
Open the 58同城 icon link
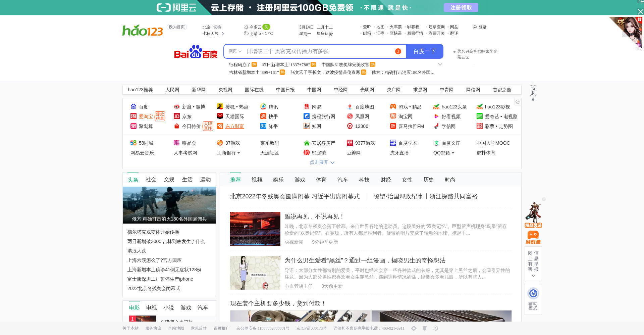coord(133,143)
